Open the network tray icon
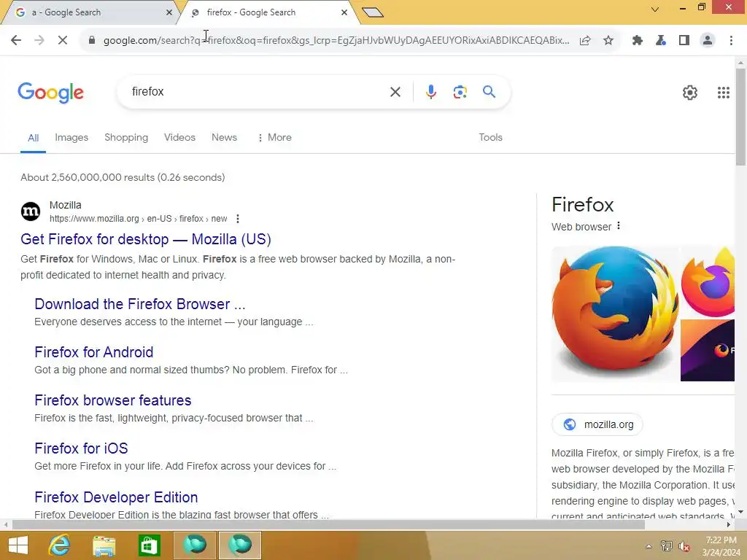The image size is (747, 560). (x=666, y=546)
